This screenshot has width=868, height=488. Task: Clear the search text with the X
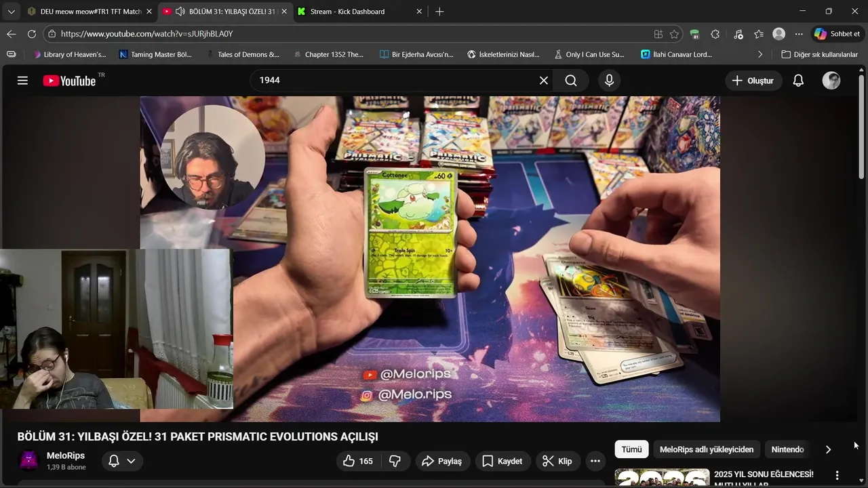click(544, 81)
